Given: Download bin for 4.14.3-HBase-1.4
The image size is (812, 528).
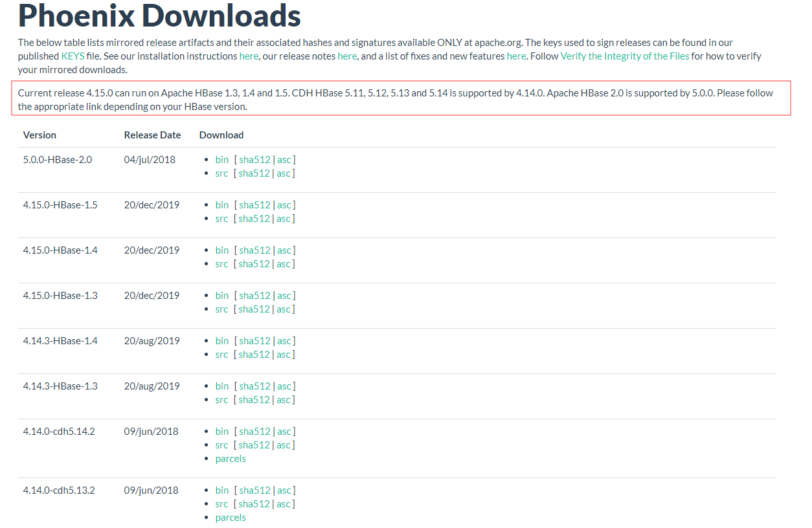Looking at the screenshot, I should (x=222, y=341).
